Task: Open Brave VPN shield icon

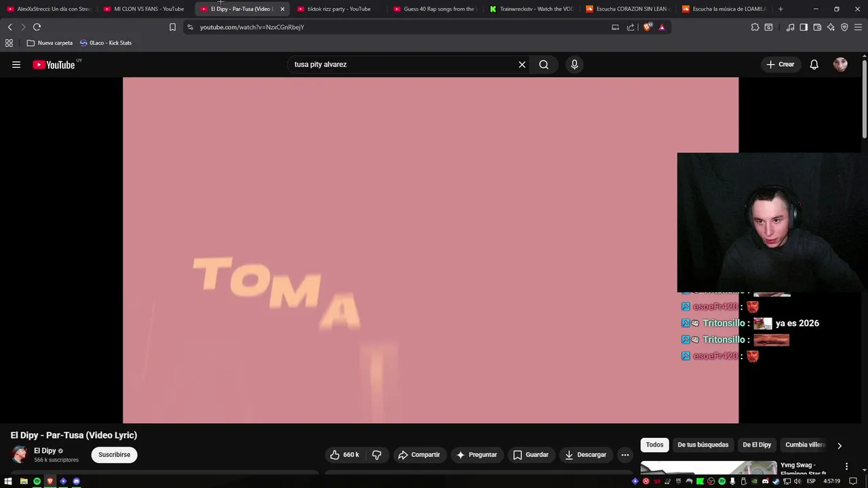Action: click(x=844, y=27)
